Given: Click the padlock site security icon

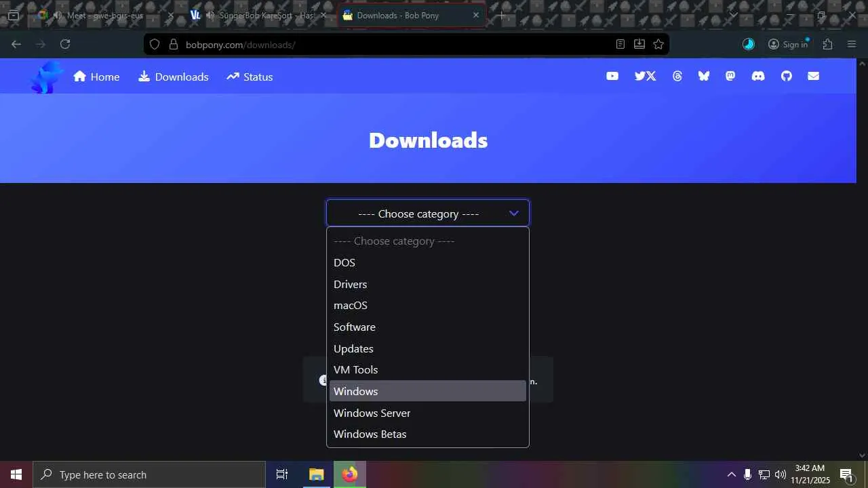Looking at the screenshot, I should (173, 44).
